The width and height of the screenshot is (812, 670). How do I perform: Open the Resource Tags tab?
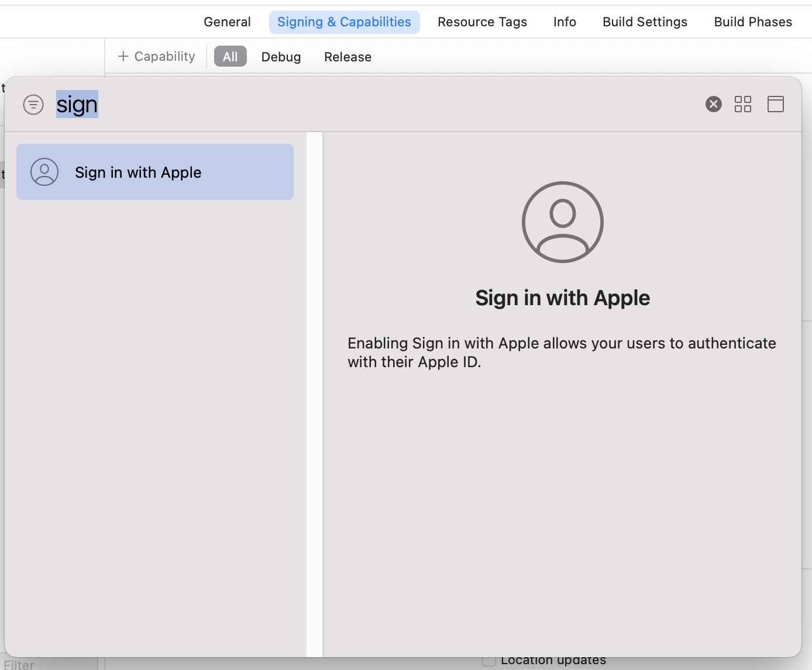point(482,22)
